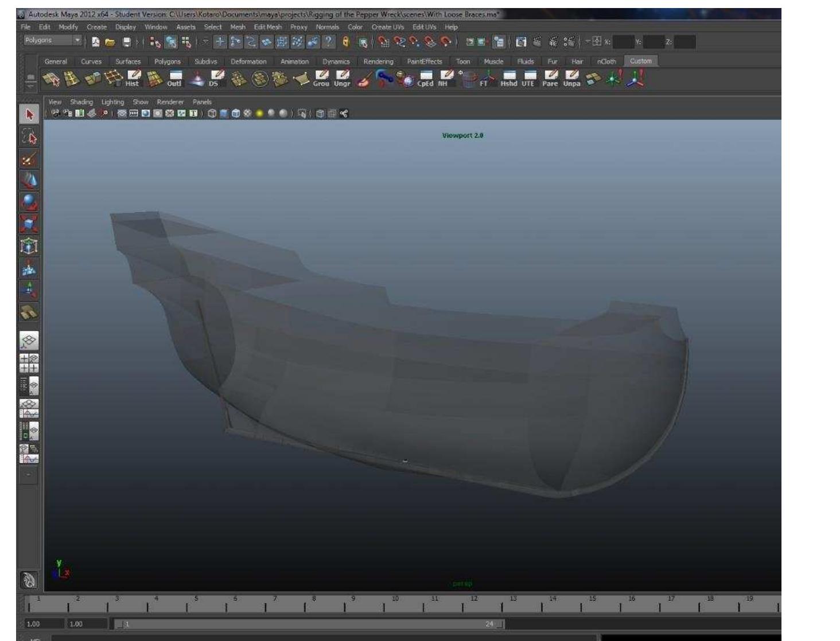Viewport: 840px width, 641px height.
Task: Toggle the textured display checker sphere
Action: pos(247,114)
